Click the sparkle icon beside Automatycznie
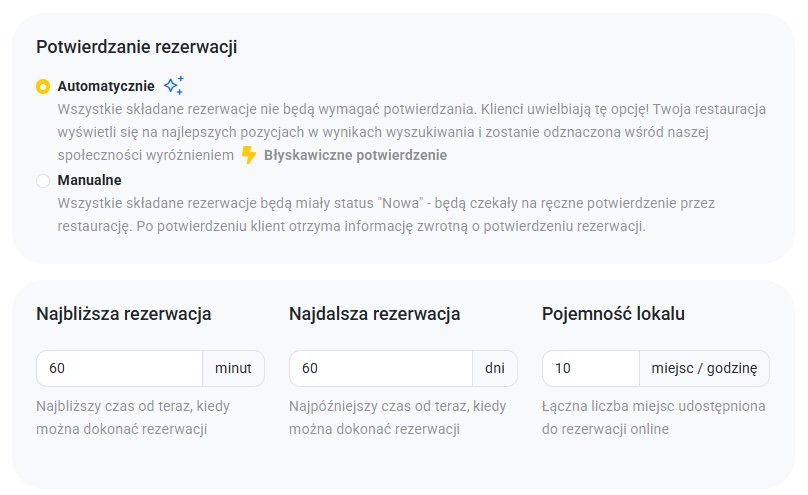Screen dimensions: 808x495 pos(174,85)
